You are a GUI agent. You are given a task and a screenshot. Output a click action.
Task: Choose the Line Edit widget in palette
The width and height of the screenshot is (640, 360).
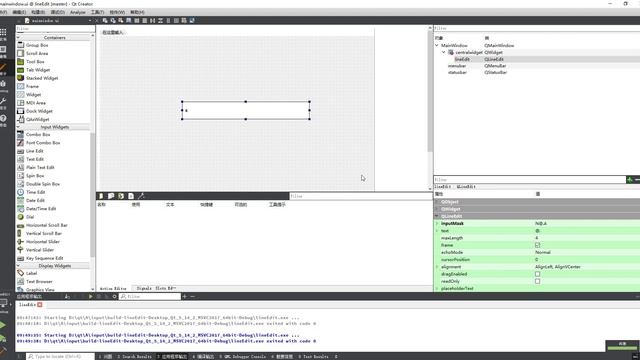pyautogui.click(x=30, y=151)
